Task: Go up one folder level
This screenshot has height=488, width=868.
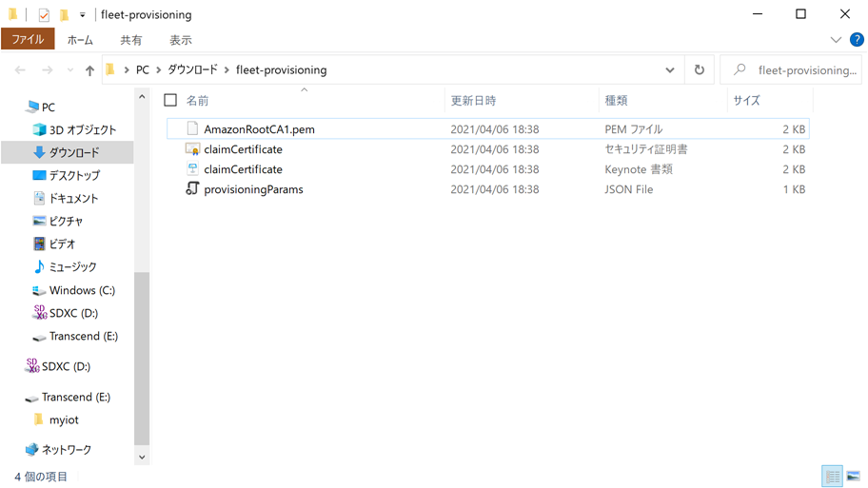Action: [x=89, y=70]
